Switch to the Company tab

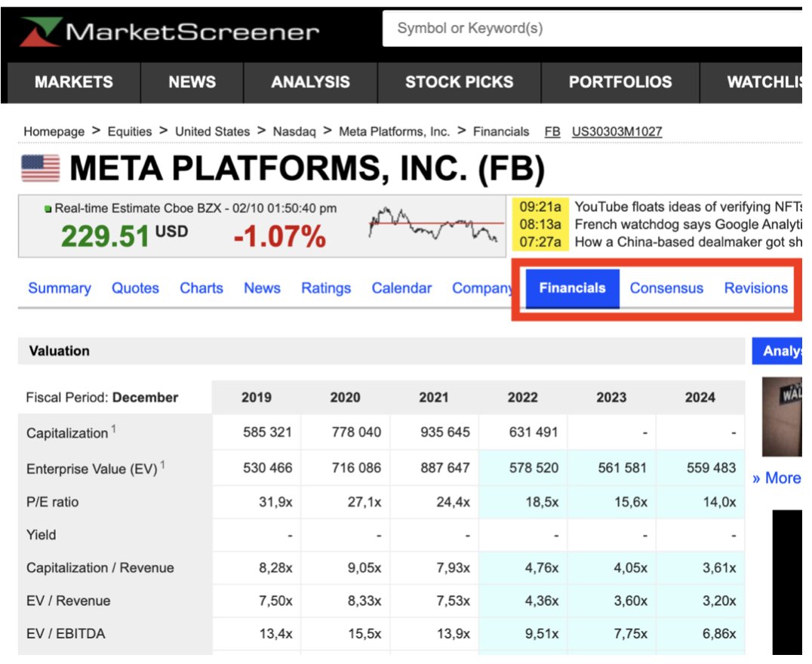pos(482,288)
